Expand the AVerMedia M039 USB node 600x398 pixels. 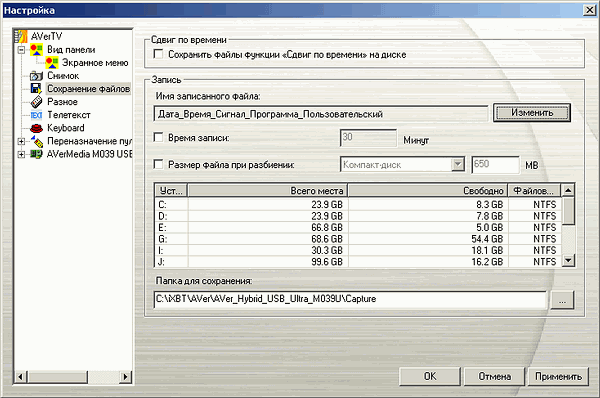tap(21, 154)
